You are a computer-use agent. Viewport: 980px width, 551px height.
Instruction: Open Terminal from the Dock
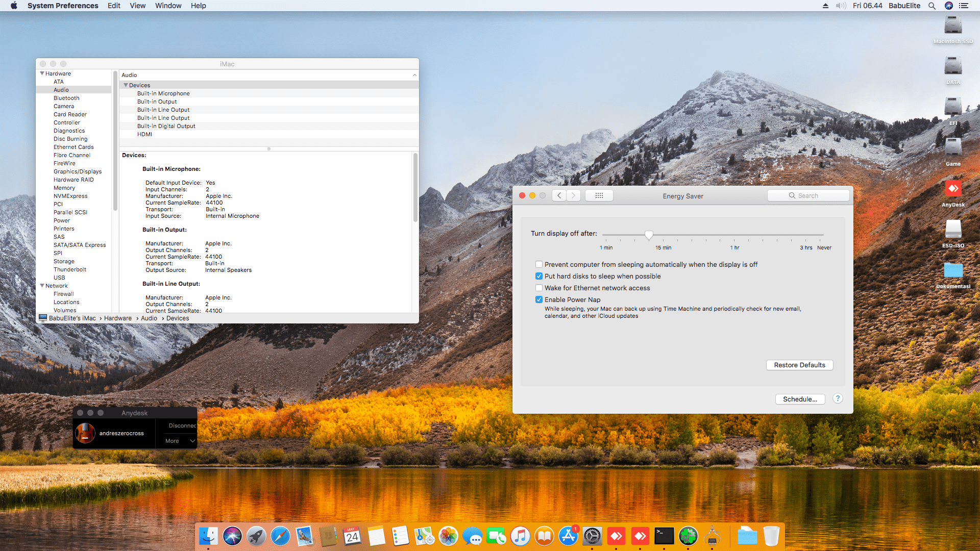pyautogui.click(x=664, y=536)
